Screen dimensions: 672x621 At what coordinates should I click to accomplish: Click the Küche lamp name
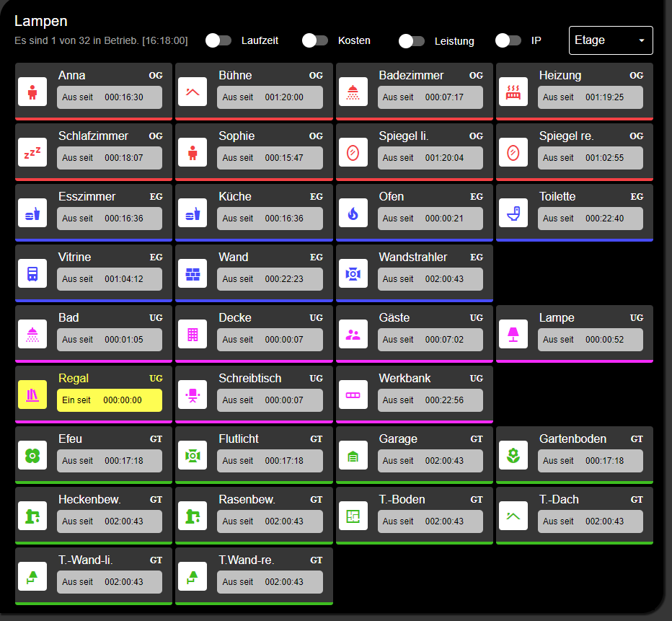(235, 196)
